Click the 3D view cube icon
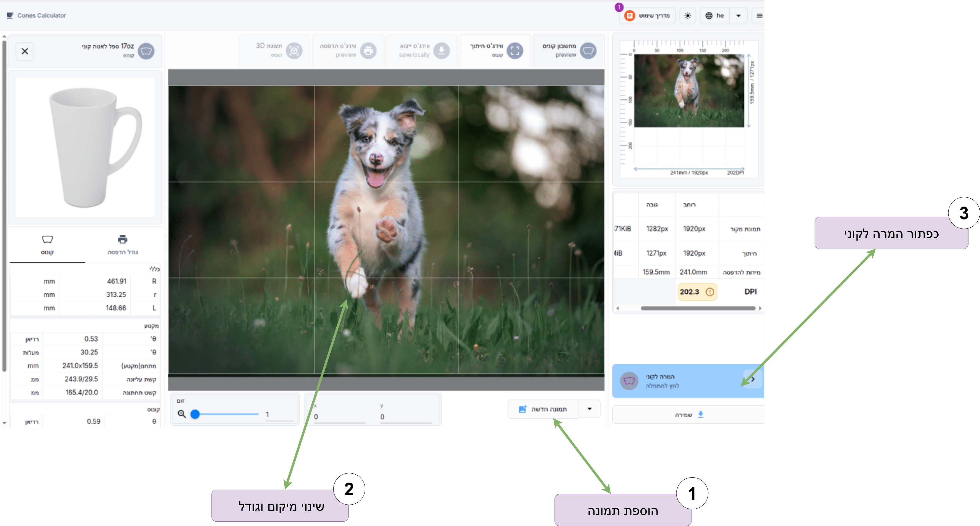The width and height of the screenshot is (980, 526). click(x=294, y=50)
